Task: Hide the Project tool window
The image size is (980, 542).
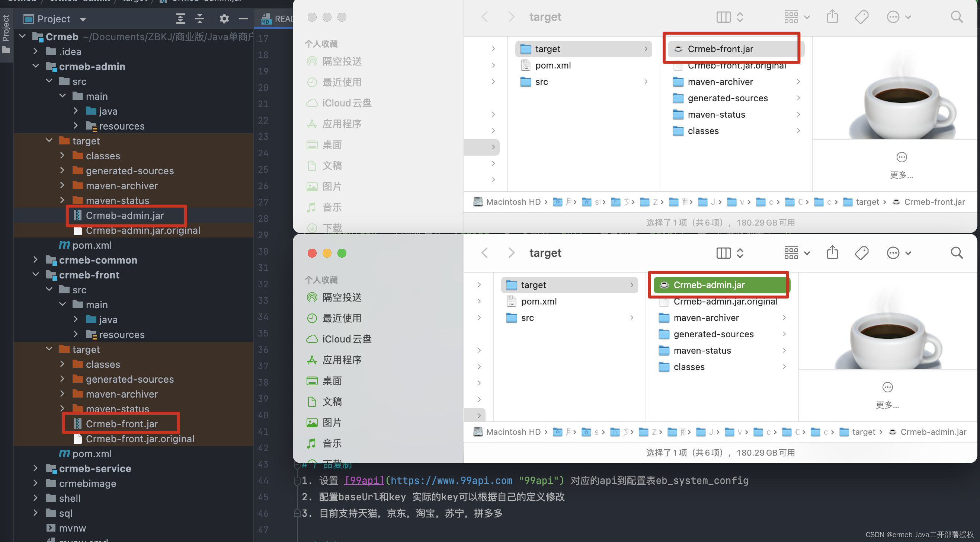Action: (x=244, y=19)
